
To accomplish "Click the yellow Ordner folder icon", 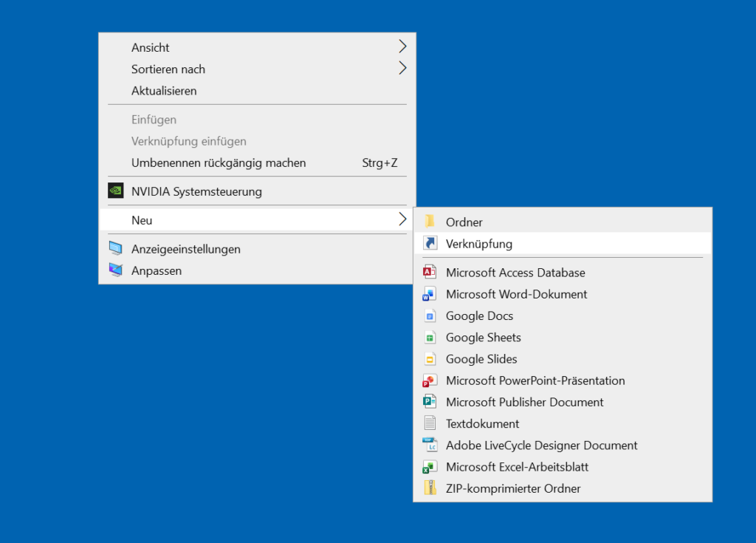I will pyautogui.click(x=430, y=222).
